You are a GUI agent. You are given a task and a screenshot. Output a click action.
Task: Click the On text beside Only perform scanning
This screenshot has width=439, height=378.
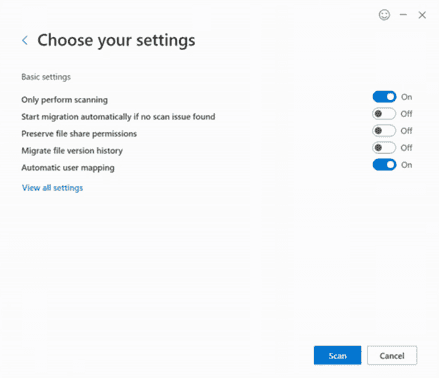point(406,97)
